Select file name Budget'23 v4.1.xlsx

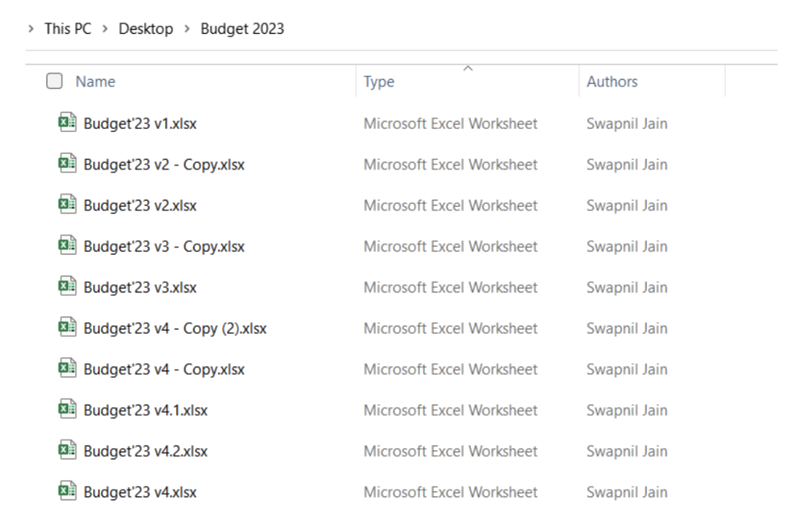145,411
